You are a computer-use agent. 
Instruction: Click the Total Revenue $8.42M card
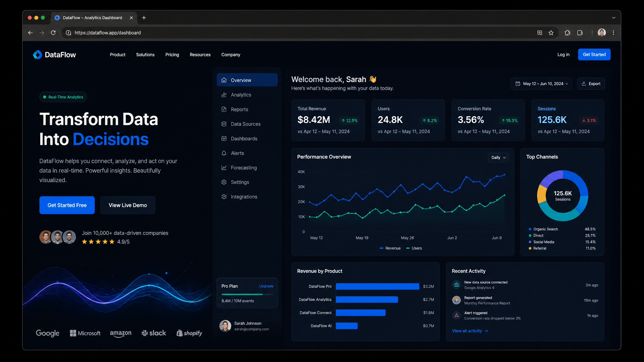pos(328,120)
